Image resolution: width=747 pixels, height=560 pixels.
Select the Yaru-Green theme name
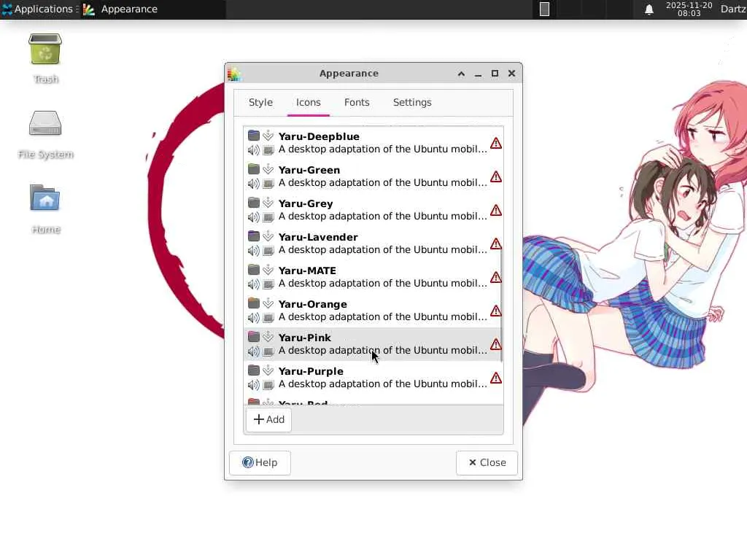[309, 170]
